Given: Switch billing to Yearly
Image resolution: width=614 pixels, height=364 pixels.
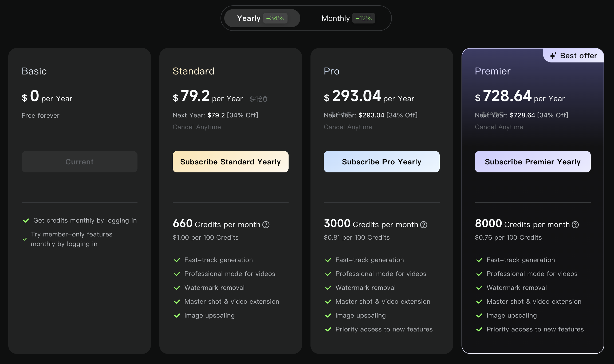Looking at the screenshot, I should point(249,18).
